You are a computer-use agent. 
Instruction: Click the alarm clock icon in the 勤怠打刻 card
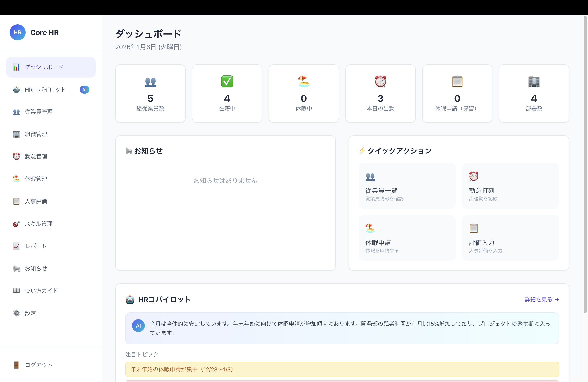473,176
